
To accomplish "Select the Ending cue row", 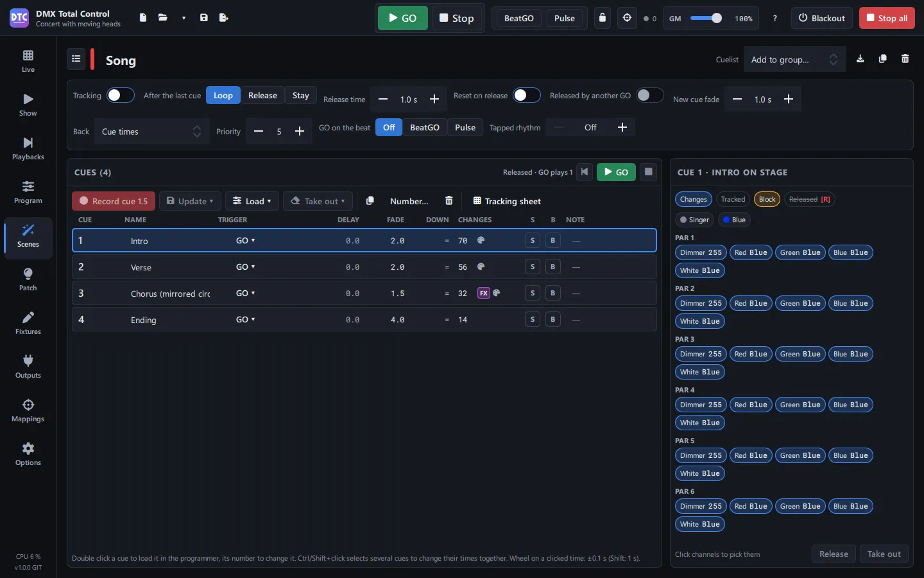I will pos(364,319).
